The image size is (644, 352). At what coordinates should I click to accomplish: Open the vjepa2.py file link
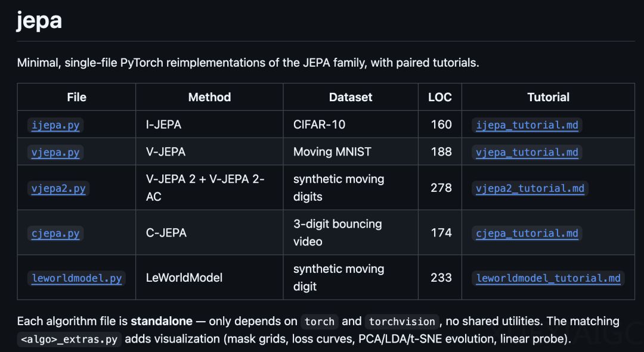58,188
